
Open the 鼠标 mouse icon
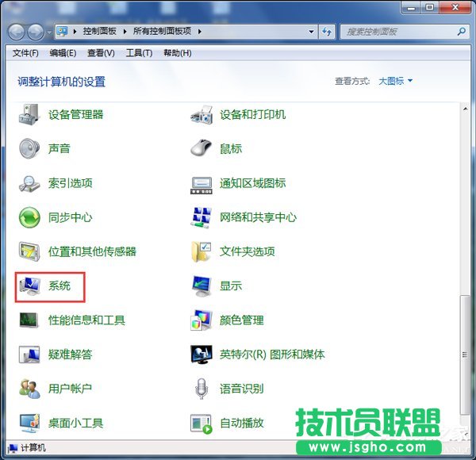pyautogui.click(x=202, y=148)
